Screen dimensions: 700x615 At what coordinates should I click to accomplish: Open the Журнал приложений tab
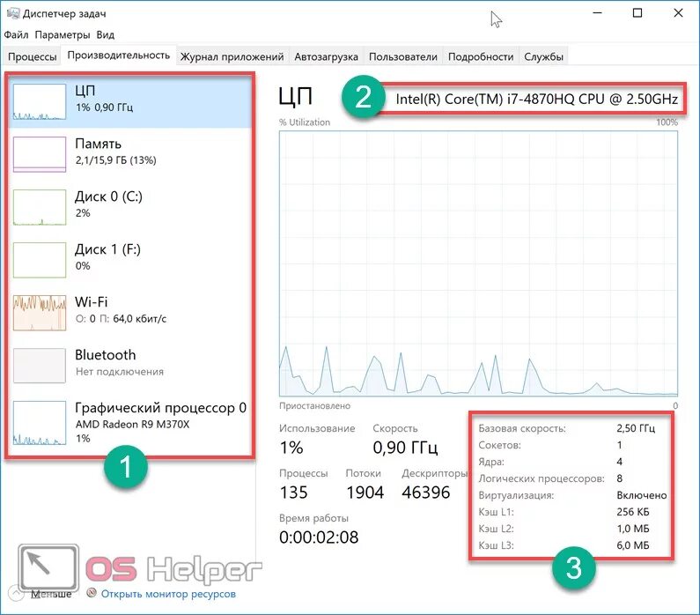point(232,56)
